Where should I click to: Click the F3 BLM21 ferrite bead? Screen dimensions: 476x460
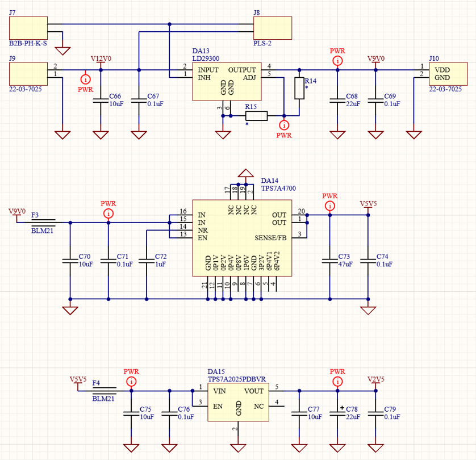pos(43,222)
